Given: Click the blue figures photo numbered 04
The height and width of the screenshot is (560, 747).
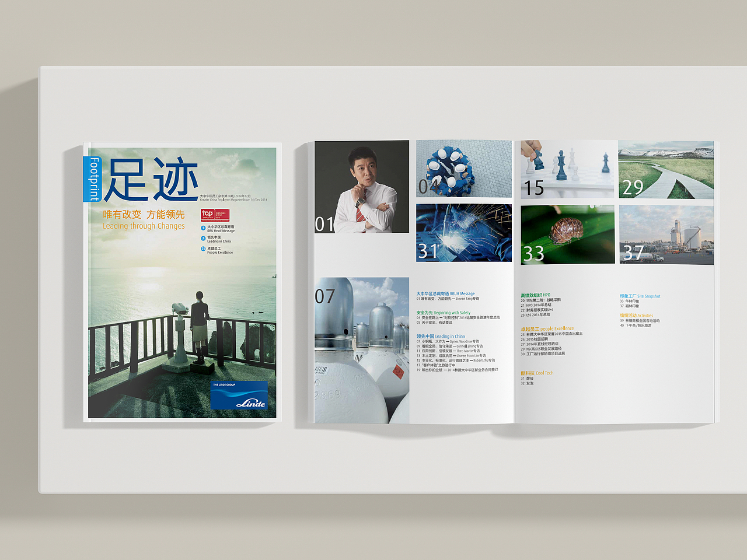Looking at the screenshot, I should (464, 169).
